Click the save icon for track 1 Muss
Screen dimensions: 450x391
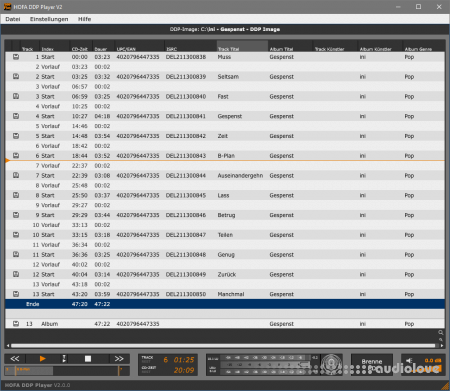click(16, 57)
